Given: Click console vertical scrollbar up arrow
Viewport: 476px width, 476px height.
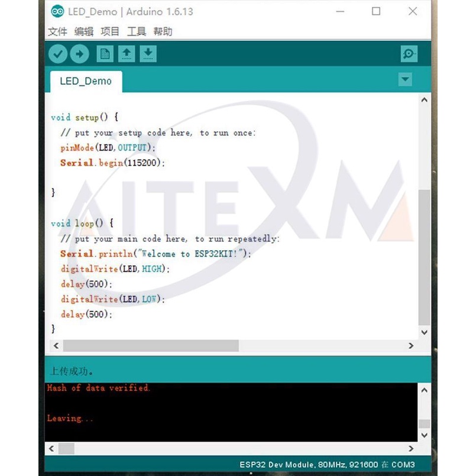Looking at the screenshot, I should [425, 390].
